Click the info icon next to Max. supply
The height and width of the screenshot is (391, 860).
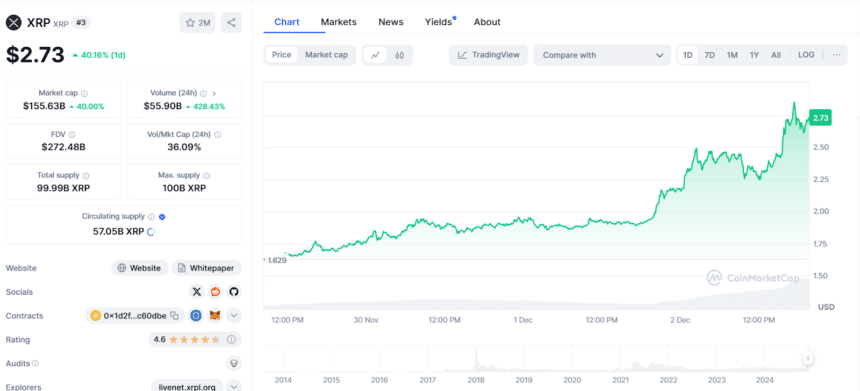coord(207,175)
